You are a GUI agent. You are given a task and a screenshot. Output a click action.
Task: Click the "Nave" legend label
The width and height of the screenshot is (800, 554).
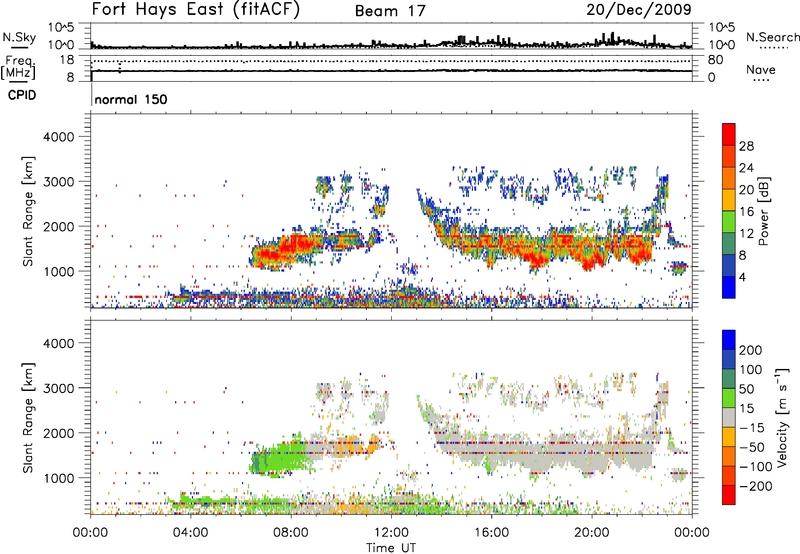761,69
